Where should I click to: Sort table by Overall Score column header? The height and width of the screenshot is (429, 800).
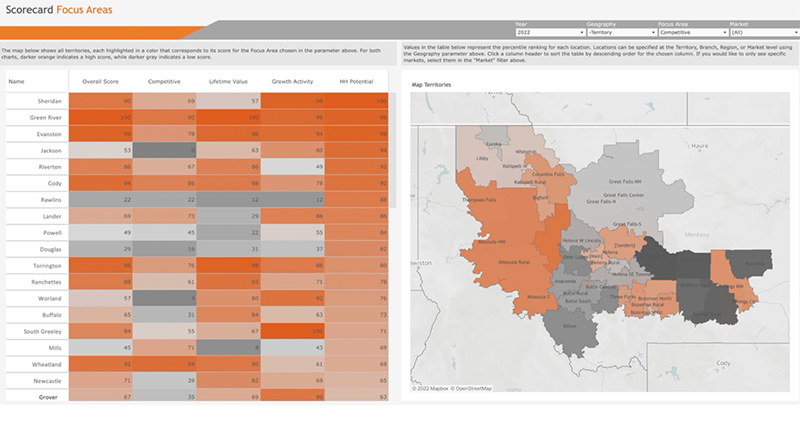[102, 81]
